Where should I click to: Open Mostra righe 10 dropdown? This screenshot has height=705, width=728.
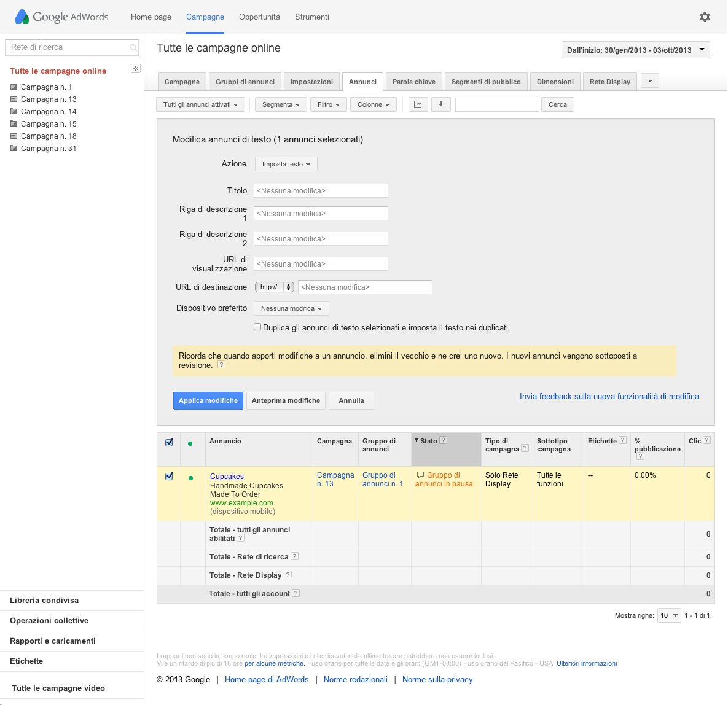pos(669,615)
